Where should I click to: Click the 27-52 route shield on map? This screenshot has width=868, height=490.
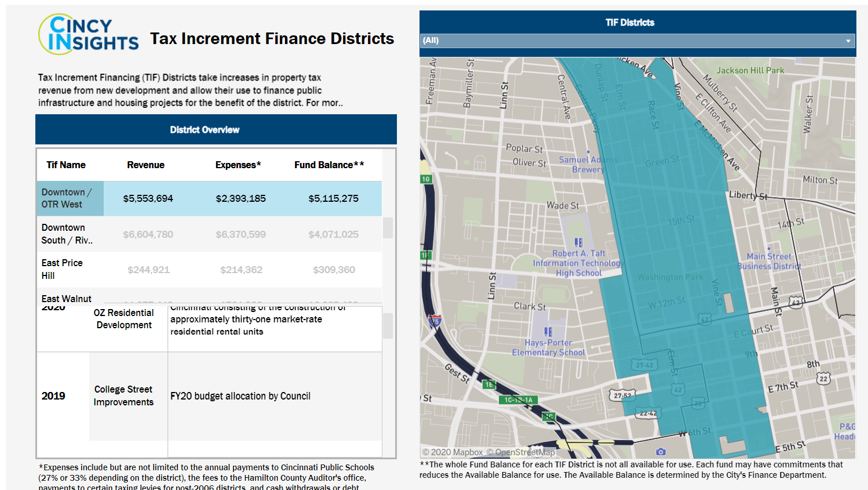coord(622,395)
